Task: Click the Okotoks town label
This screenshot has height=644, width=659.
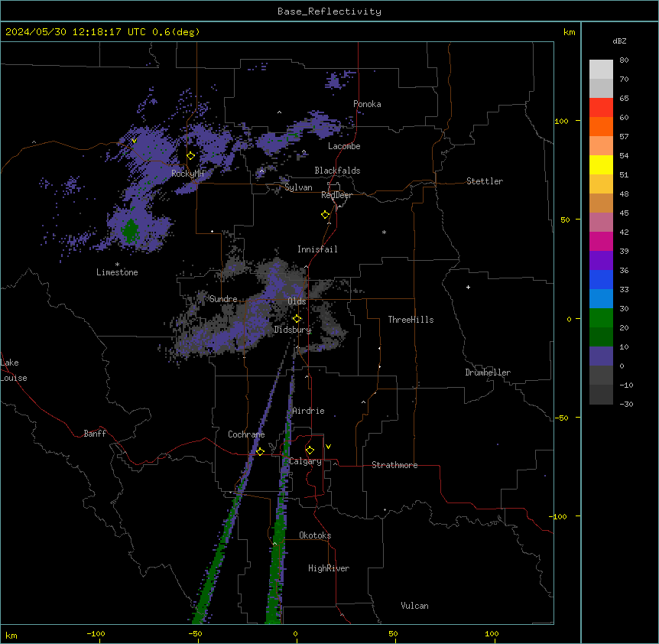Action: coord(315,535)
